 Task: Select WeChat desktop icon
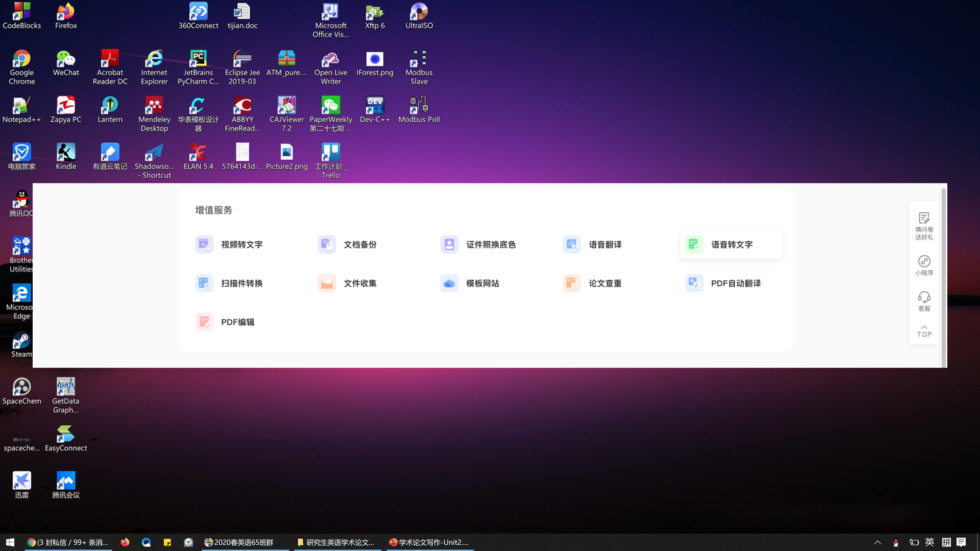(66, 63)
